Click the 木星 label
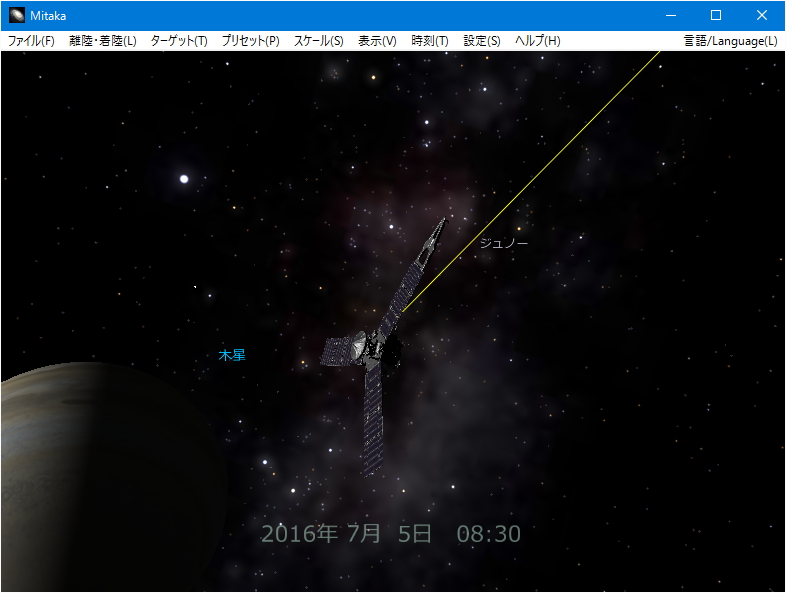 click(232, 355)
